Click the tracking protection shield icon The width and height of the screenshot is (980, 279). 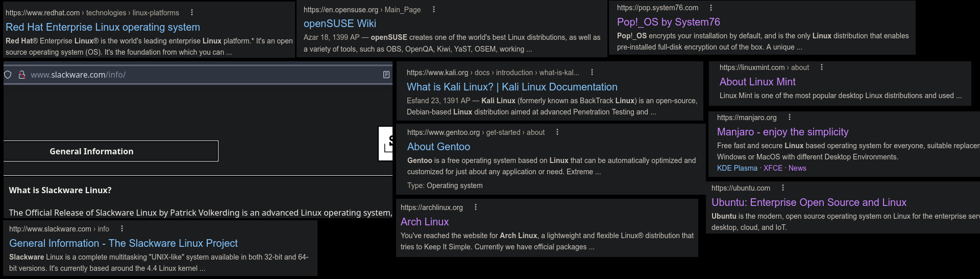(8, 75)
